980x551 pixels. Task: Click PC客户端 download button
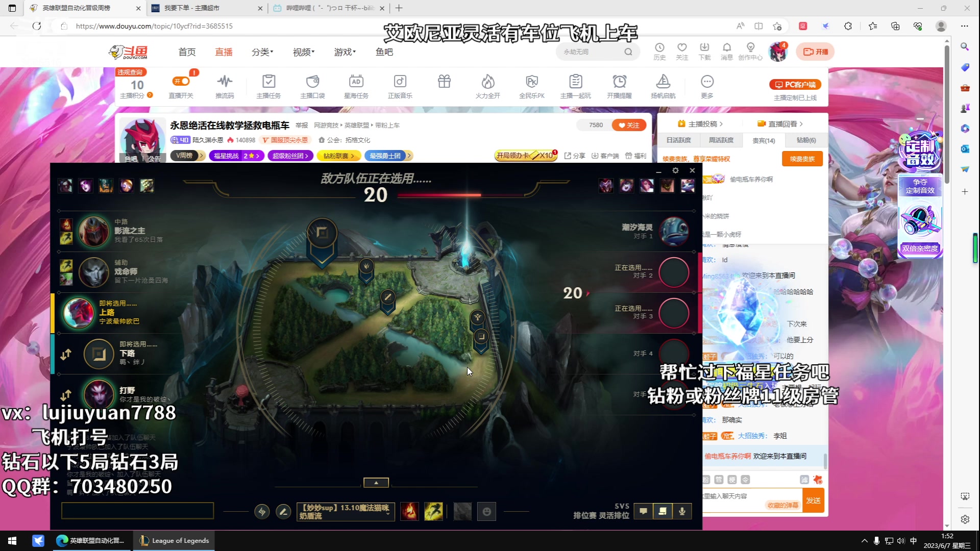[795, 85]
